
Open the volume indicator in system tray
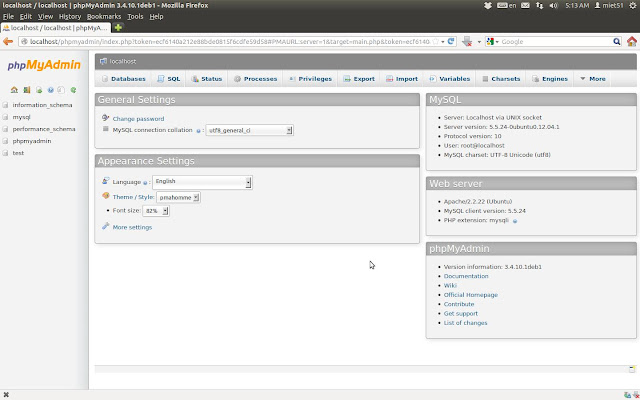pyautogui.click(x=553, y=5)
